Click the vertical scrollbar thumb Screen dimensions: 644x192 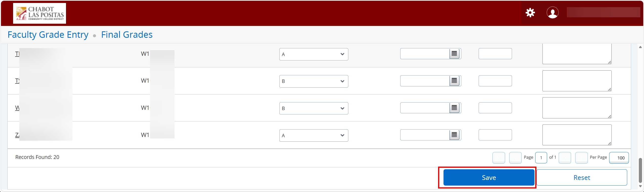(640, 170)
